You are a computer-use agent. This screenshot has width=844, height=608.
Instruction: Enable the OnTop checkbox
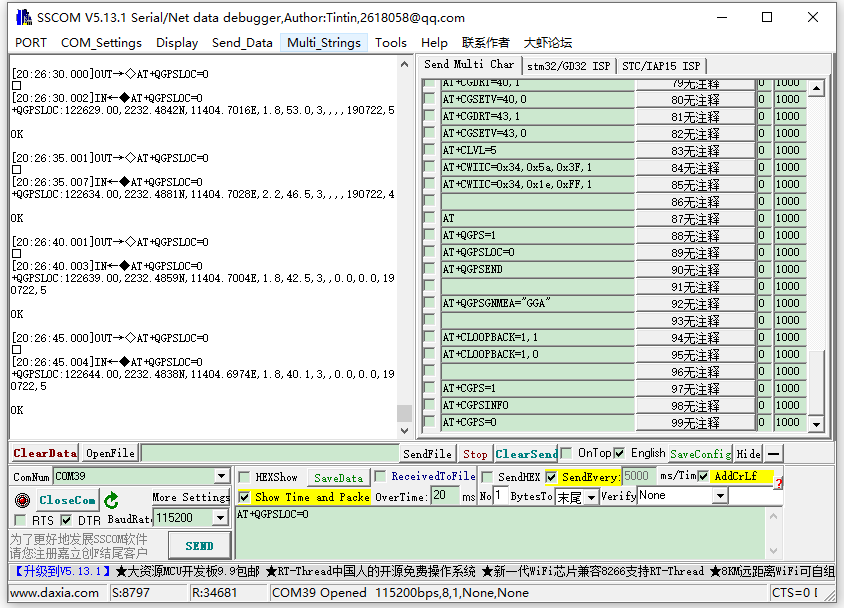point(566,454)
